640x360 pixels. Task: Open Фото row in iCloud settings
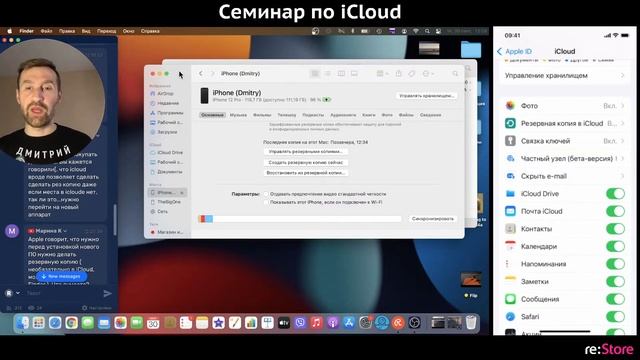click(564, 106)
